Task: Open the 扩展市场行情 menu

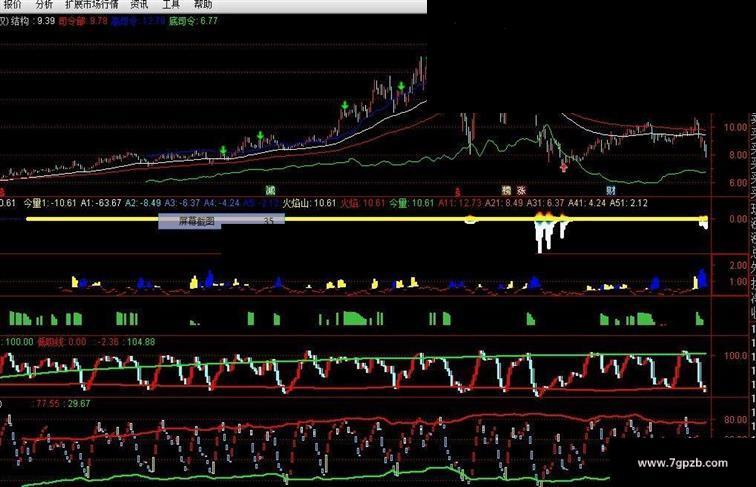Action: [92, 4]
